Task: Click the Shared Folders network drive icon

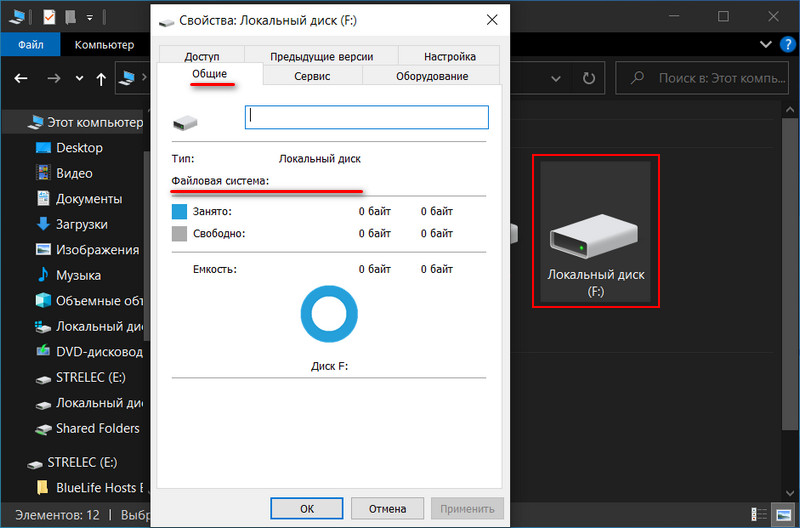Action: click(x=43, y=429)
